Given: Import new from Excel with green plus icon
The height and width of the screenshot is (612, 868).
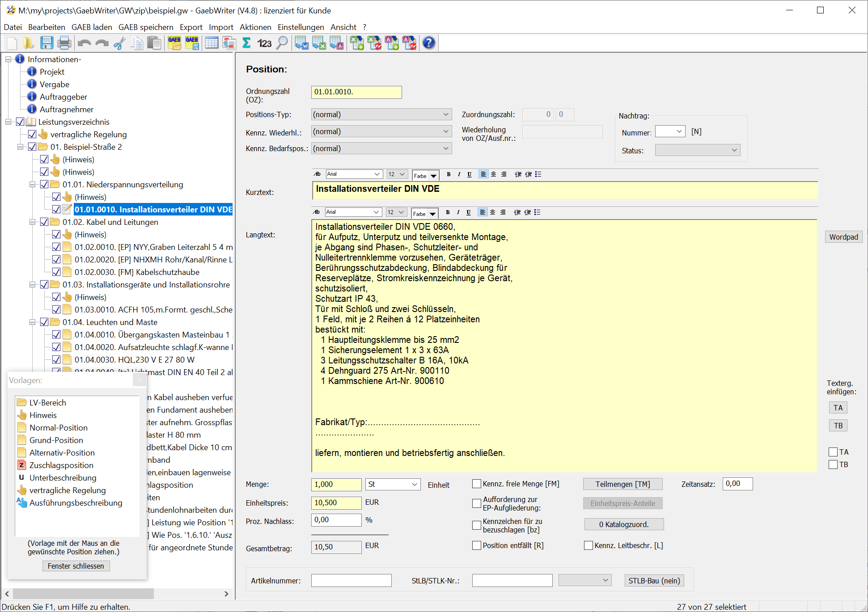Looking at the screenshot, I should 357,43.
